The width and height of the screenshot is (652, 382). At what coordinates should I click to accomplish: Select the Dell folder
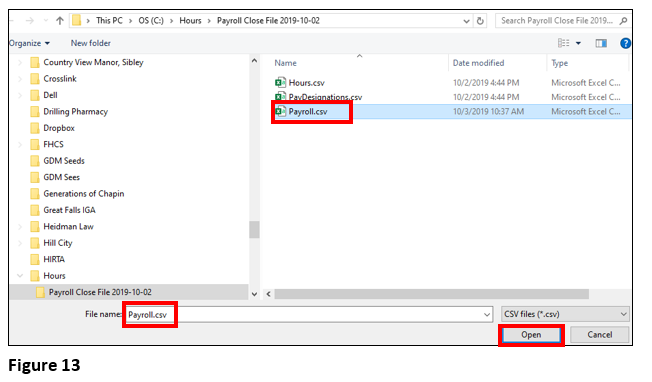coord(50,95)
